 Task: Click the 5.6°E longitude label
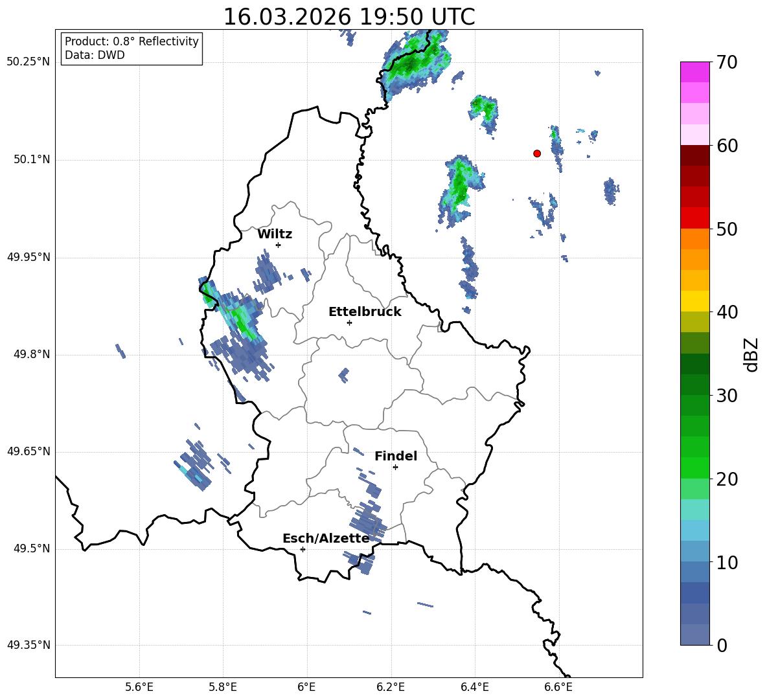[139, 687]
